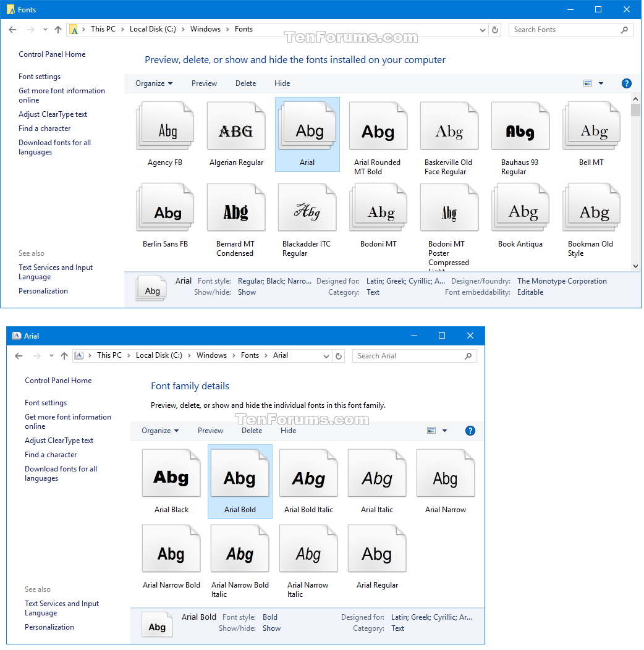Open Download fonts for all languages in Arial window

[x=61, y=473]
